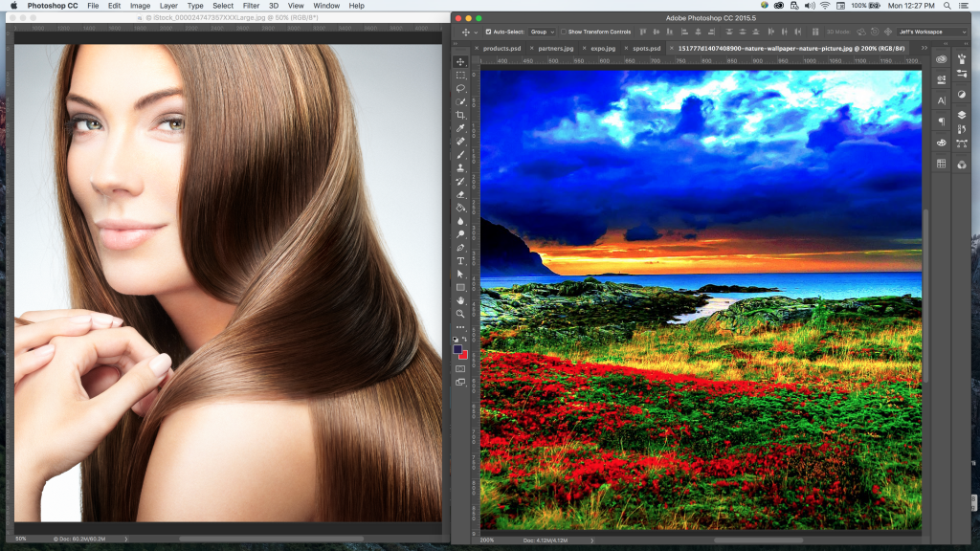Enable Show Transform Controls checkbox

564,32
